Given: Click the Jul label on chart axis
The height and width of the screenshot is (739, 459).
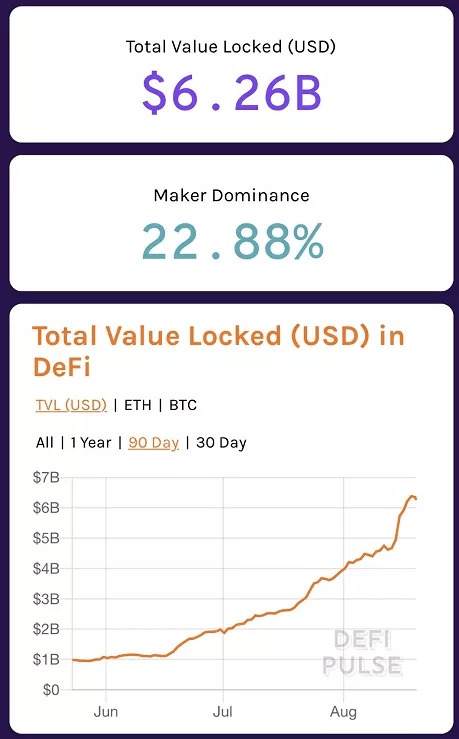Looking at the screenshot, I should 222,712.
